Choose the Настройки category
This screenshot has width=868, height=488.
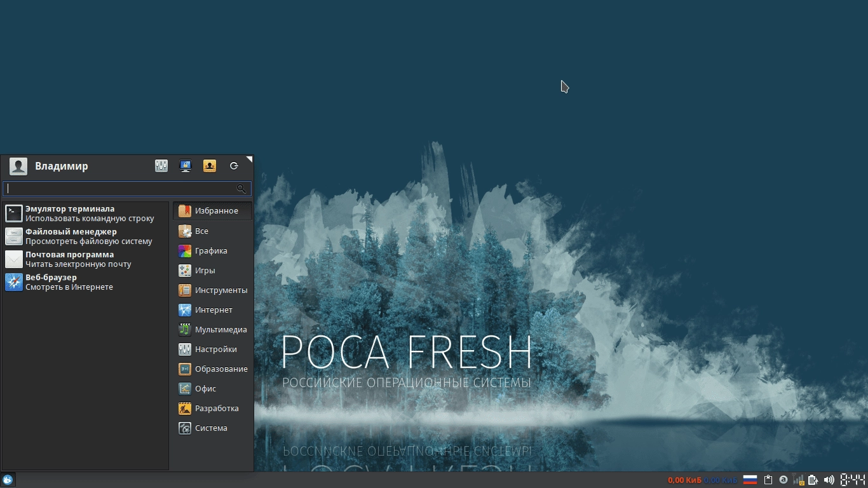(x=212, y=349)
